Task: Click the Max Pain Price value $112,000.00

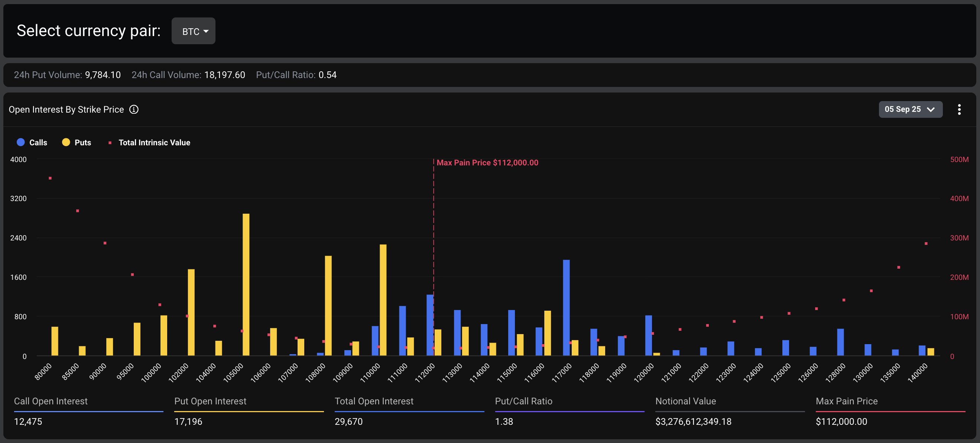Action: (841, 421)
